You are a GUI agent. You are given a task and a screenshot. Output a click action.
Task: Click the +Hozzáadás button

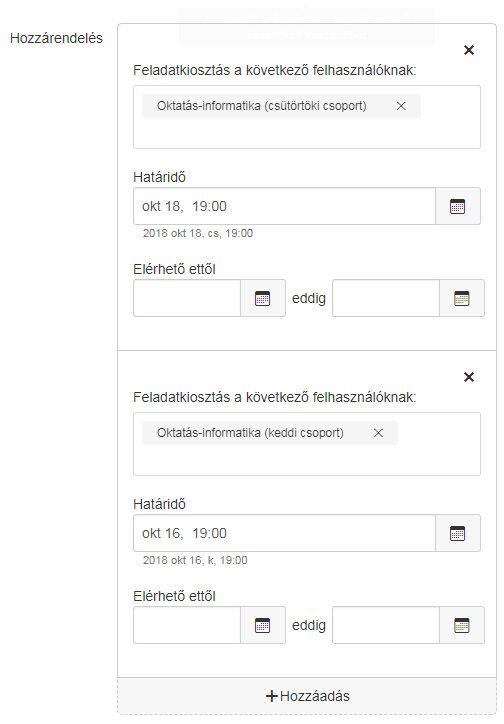[x=307, y=696]
